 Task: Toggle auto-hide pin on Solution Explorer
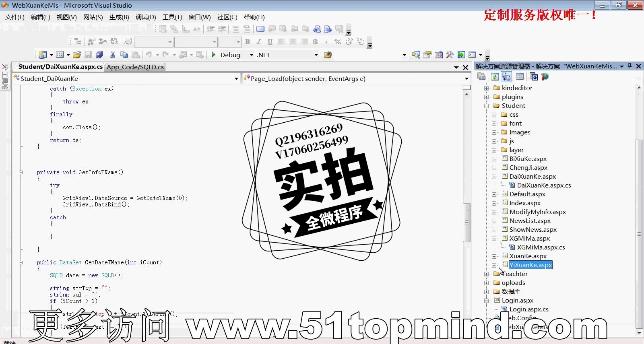tap(630, 66)
